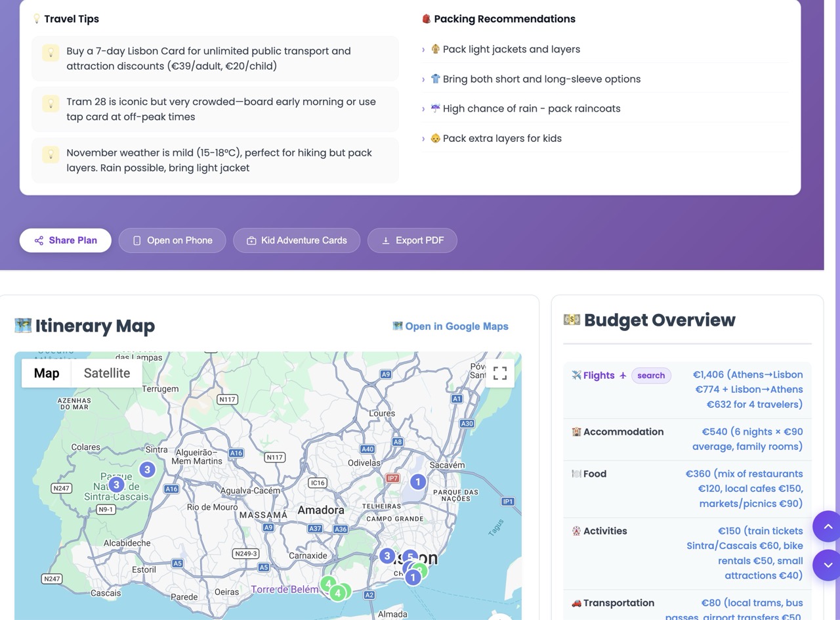
Task: Expand the 'High chance of rain' packing item
Action: (605, 108)
